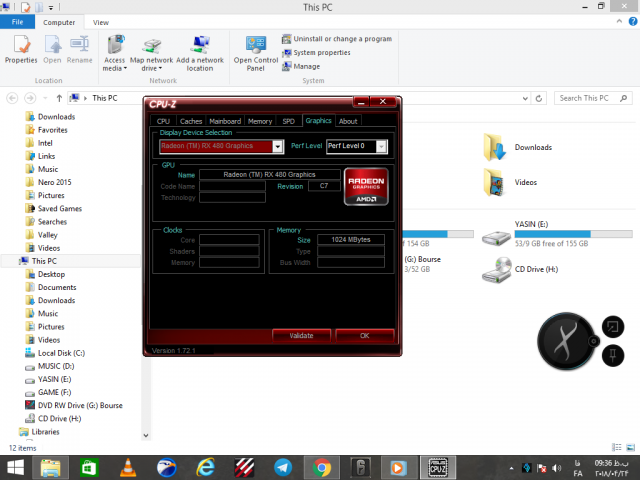
Task: Open the Perf Level dropdown
Action: 382,146
